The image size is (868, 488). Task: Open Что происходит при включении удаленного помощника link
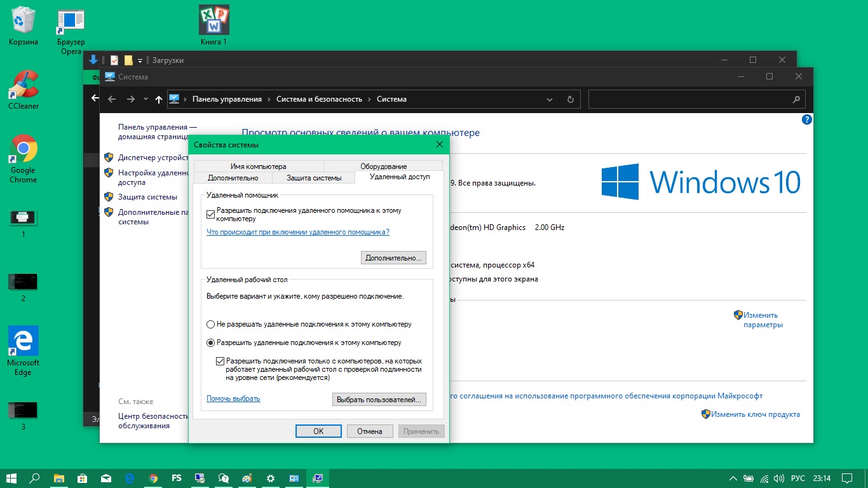298,232
